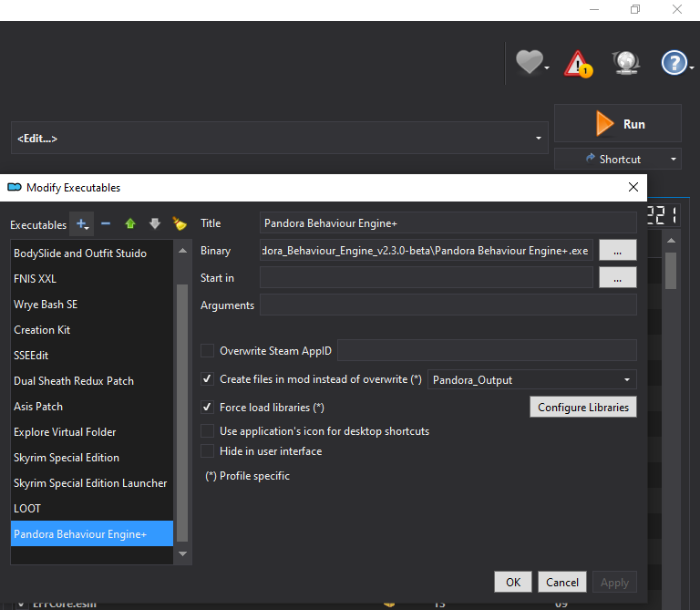Click the broom reset executables icon
The width and height of the screenshot is (700, 610).
pos(180,223)
